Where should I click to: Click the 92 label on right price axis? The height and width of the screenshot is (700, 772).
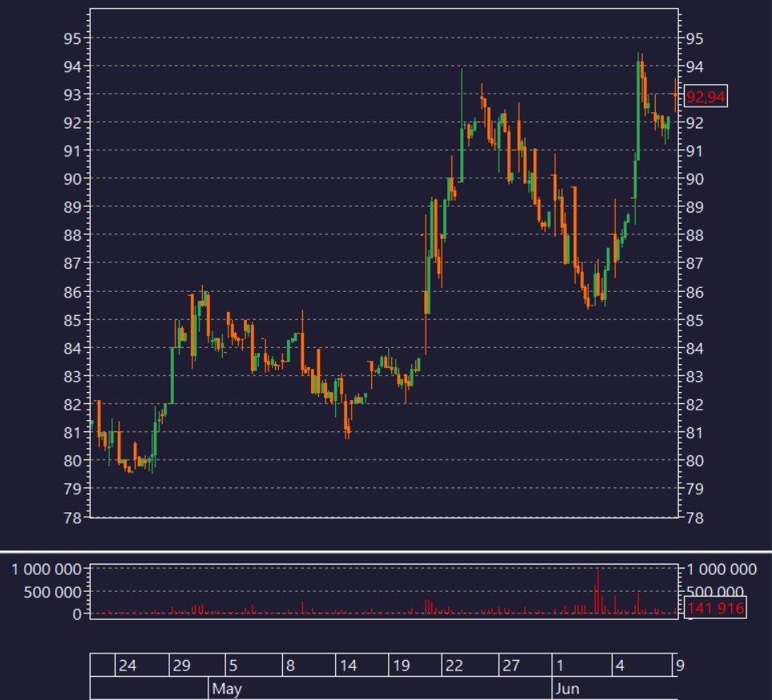coord(694,123)
